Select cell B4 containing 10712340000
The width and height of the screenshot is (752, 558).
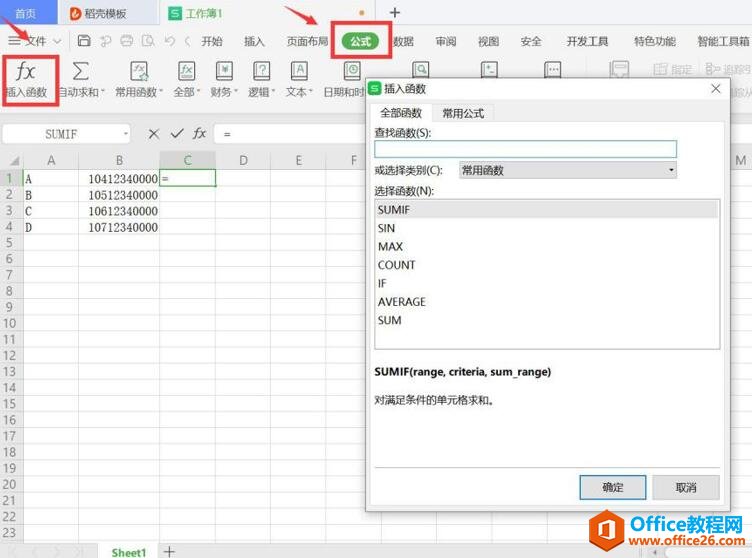tap(119, 227)
